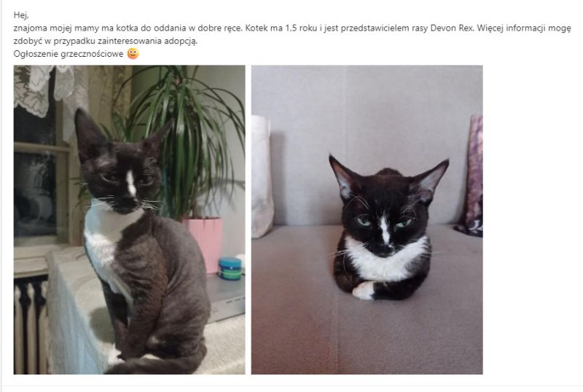
Task: Click the radiator in the left photo
Action: pyautogui.click(x=31, y=326)
